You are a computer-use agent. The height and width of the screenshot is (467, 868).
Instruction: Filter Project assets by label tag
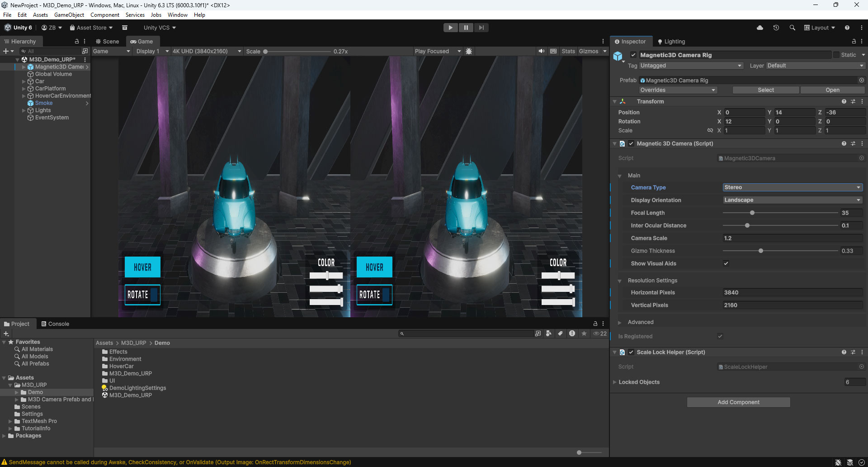pos(561,334)
